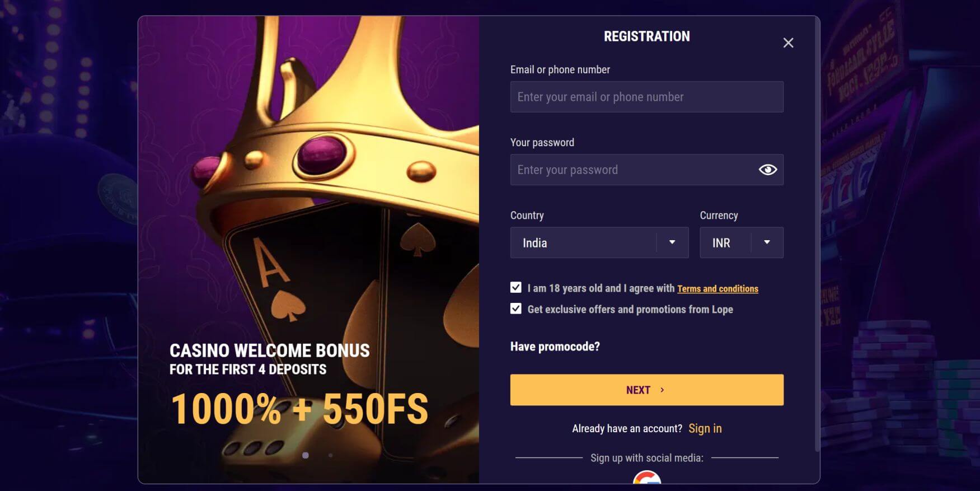Image resolution: width=980 pixels, height=491 pixels.
Task: Toggle password visibility with the eye icon
Action: pyautogui.click(x=768, y=169)
